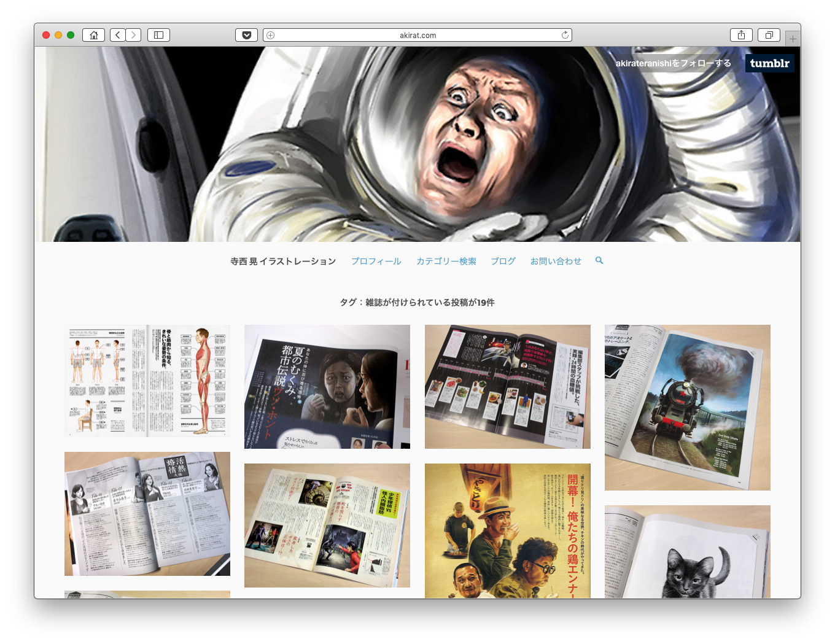Minimize the Safari window
835x644 pixels.
[x=58, y=35]
